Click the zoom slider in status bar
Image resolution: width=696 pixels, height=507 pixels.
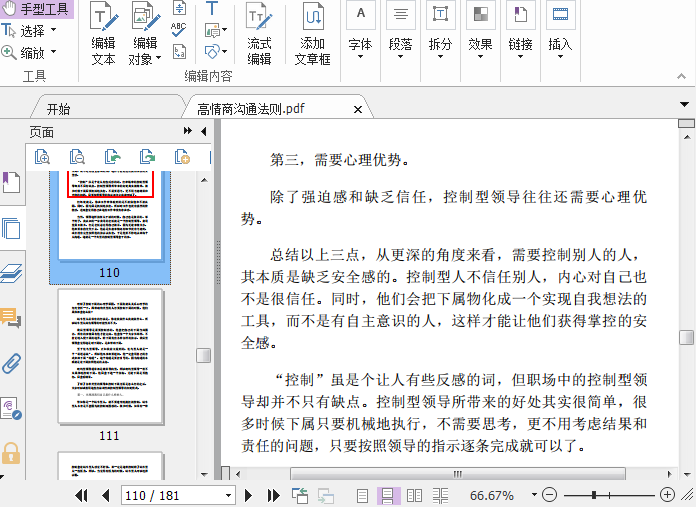604,495
